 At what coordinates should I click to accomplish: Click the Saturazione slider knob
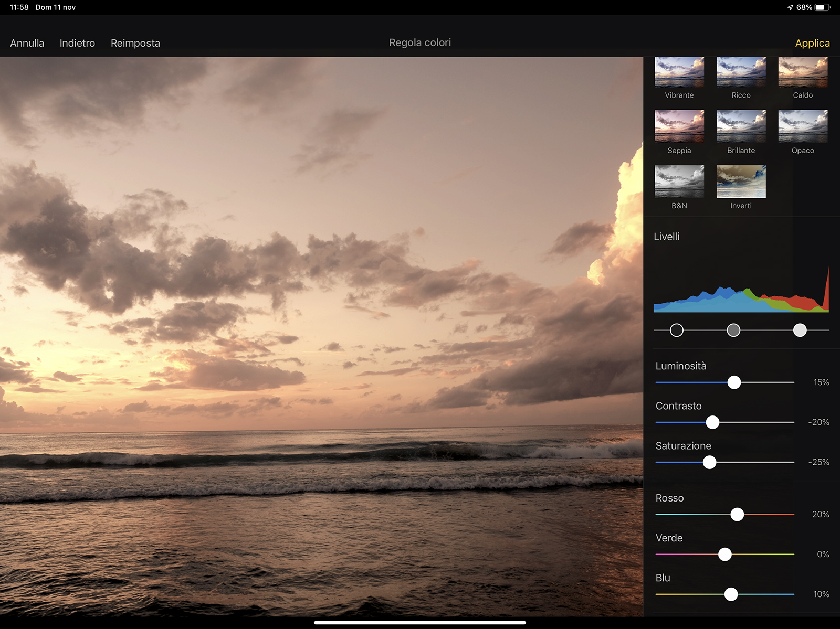(x=709, y=462)
